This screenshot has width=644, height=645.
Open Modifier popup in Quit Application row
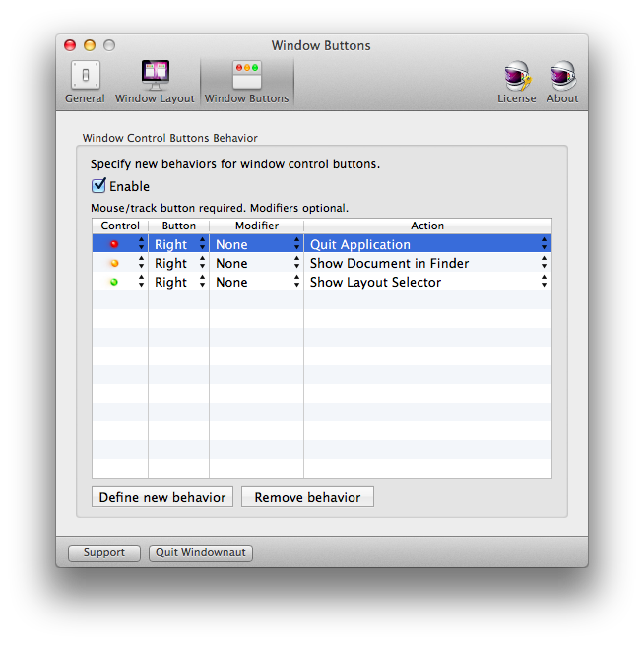(x=257, y=244)
